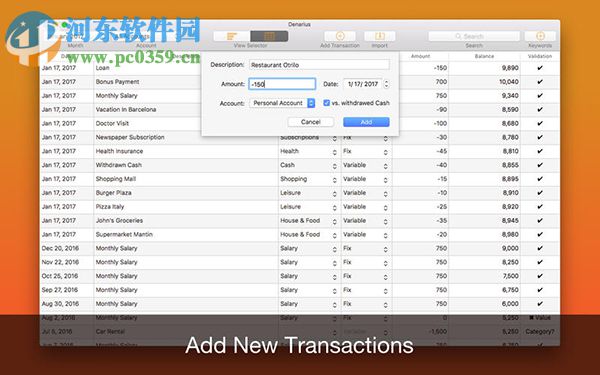Open Variable type dropdown for Withdrawn Cash row

click(x=366, y=165)
